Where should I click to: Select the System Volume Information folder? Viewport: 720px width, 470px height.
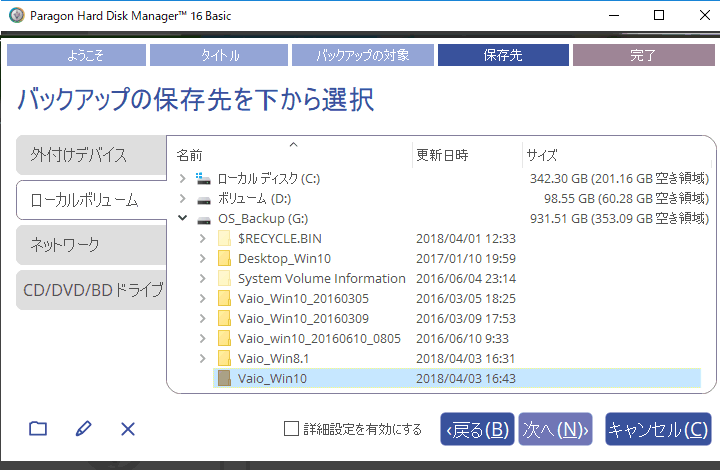pyautogui.click(x=321, y=279)
